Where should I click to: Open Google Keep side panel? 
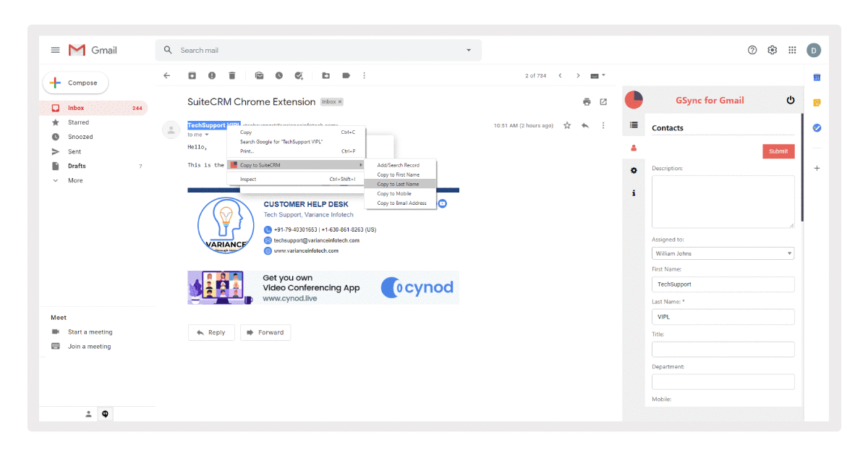point(817,103)
